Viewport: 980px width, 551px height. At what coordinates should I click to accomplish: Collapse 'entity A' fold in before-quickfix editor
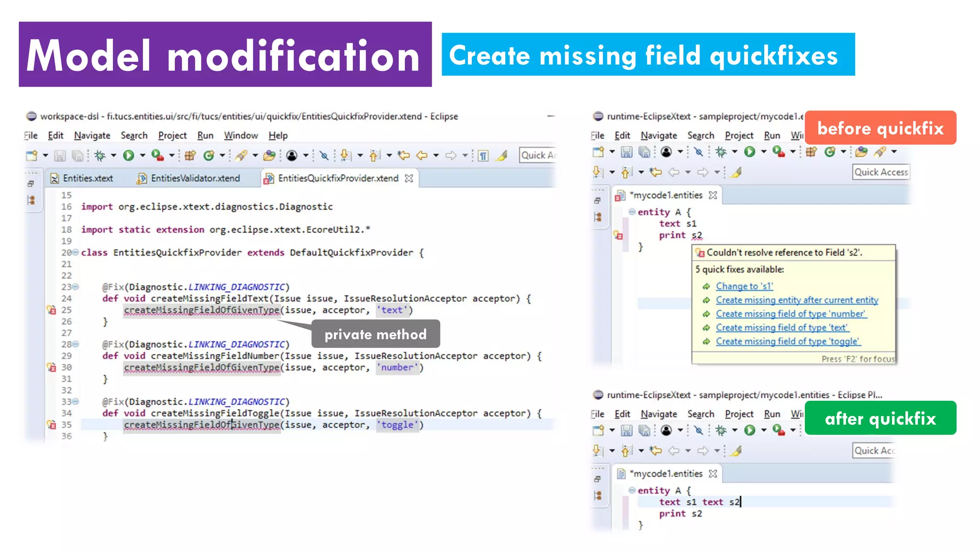(x=632, y=211)
